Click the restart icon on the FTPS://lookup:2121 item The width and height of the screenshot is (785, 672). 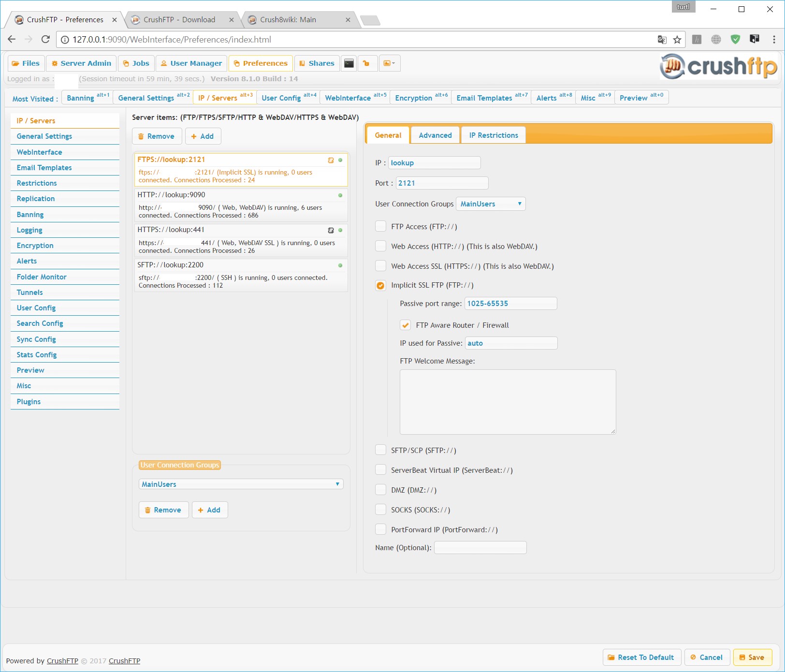click(x=331, y=160)
